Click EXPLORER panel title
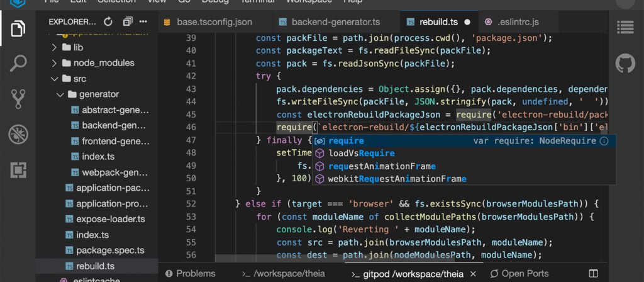The image size is (644, 282). 72,21
